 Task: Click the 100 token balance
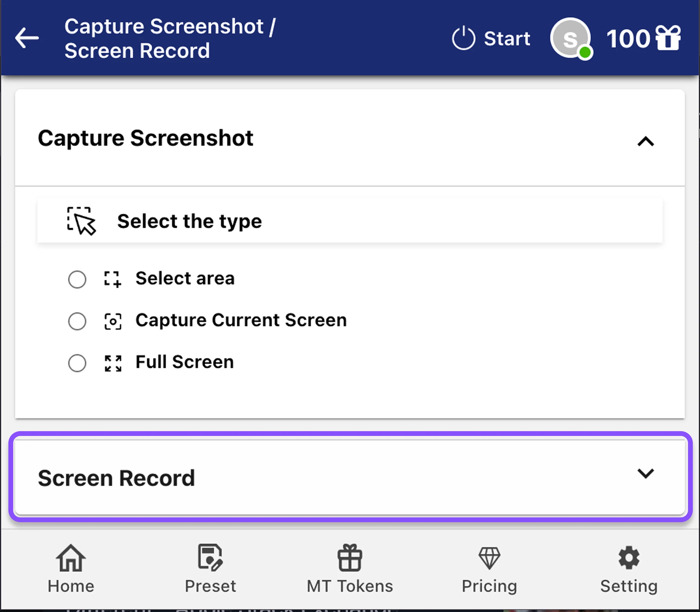click(628, 38)
